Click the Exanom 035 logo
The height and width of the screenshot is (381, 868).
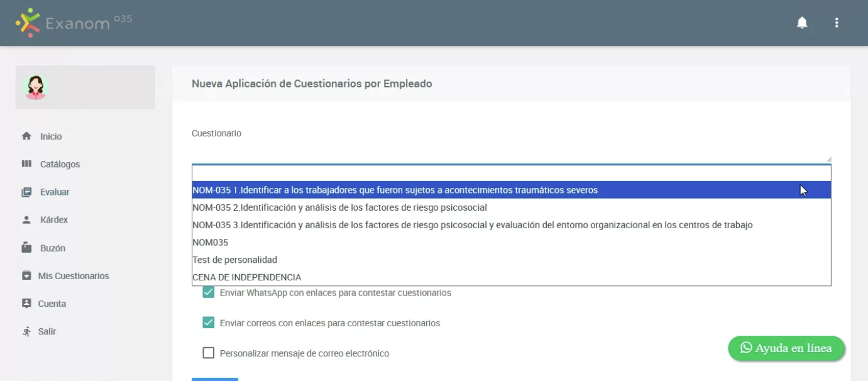coord(74,23)
